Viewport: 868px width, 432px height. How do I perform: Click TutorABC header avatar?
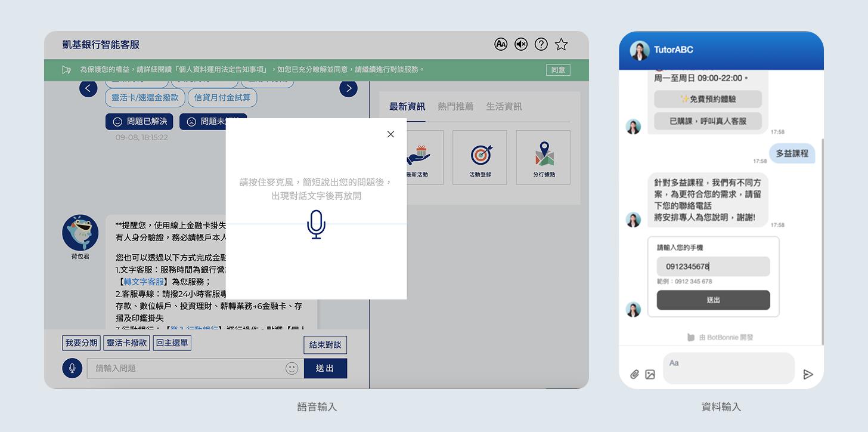(x=640, y=50)
